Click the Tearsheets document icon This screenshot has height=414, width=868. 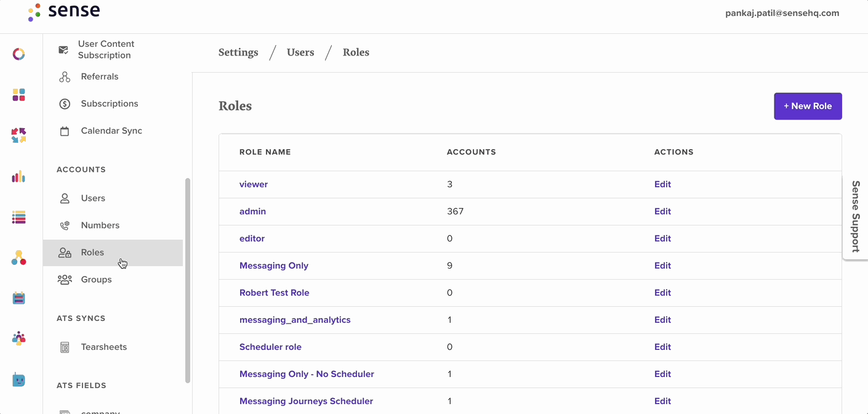65,347
